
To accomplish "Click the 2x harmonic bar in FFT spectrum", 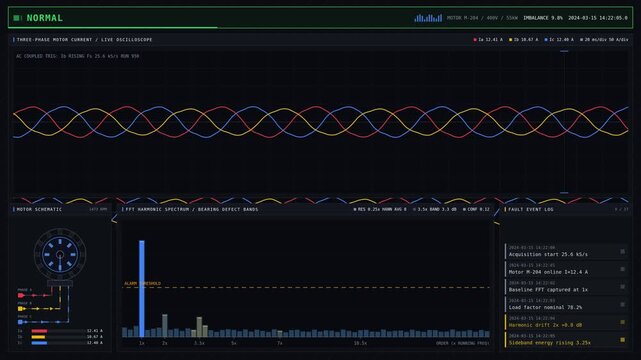I will pos(165,325).
